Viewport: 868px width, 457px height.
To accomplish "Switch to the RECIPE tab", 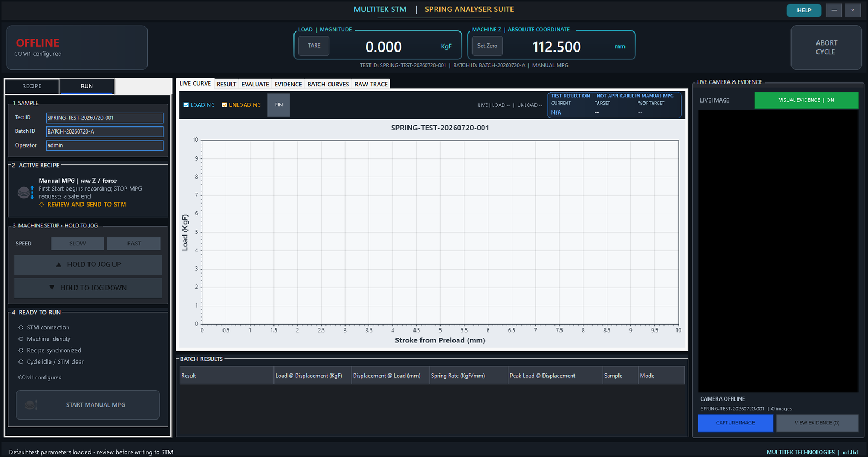I will 32,86.
